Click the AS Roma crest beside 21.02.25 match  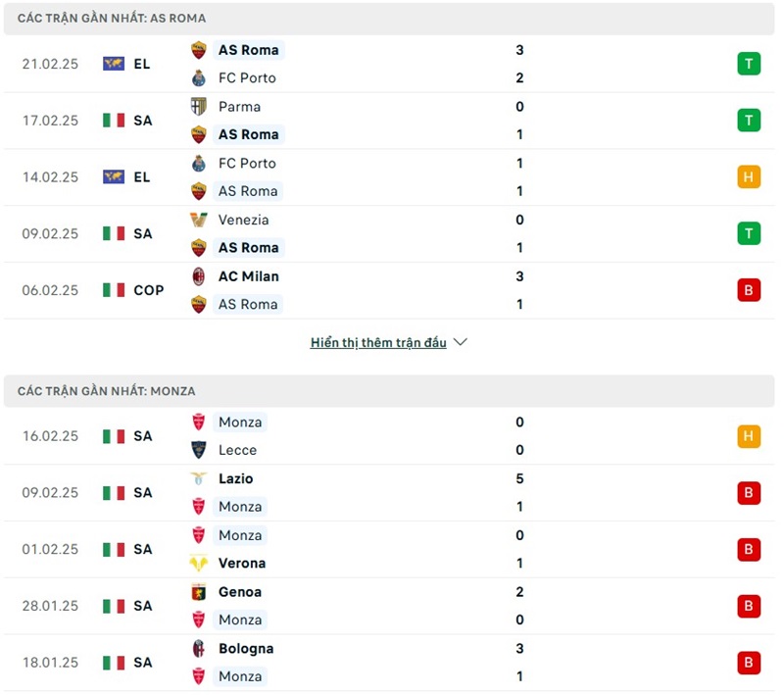pos(199,50)
